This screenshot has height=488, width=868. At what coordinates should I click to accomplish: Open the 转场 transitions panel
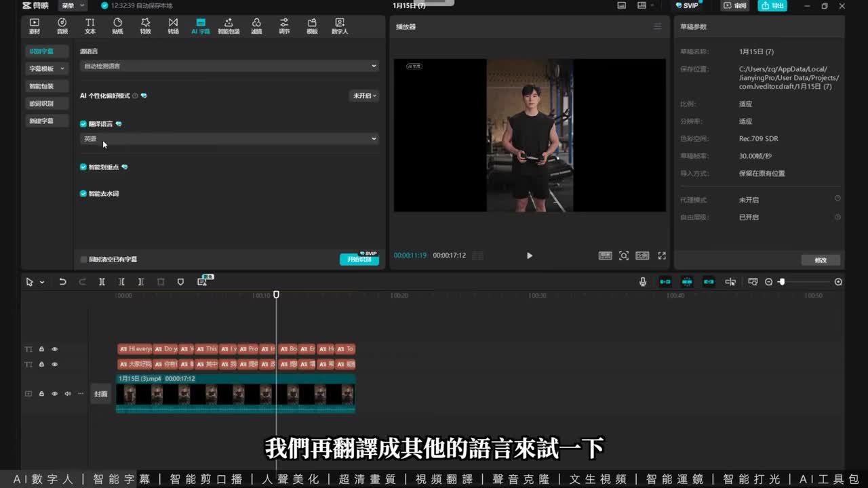[173, 26]
